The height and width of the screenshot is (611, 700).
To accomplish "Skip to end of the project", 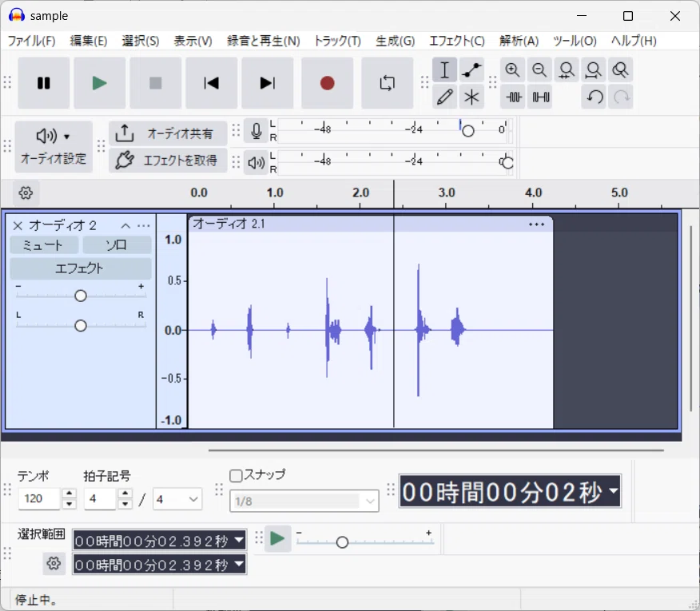I will coord(268,83).
